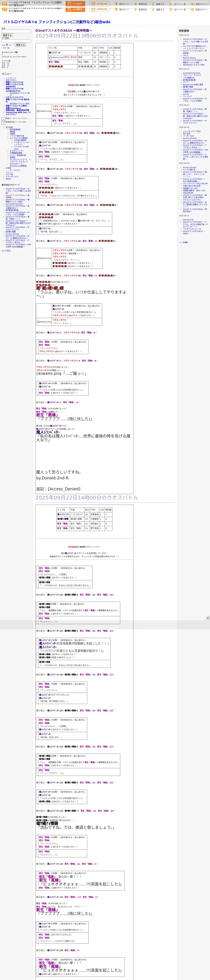210x980 pixels.
Task: Open プラズマメロンソーダ in 更新履歴
Action: [192, 229]
